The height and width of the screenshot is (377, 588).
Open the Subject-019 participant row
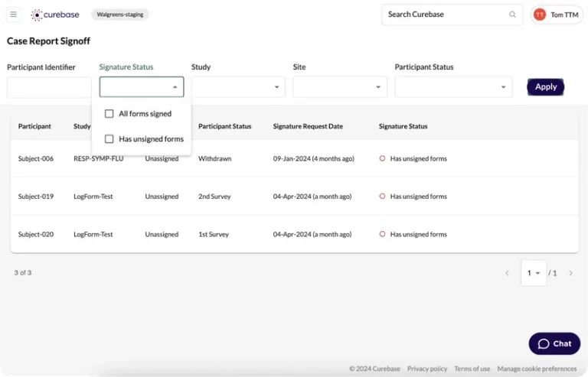36,197
